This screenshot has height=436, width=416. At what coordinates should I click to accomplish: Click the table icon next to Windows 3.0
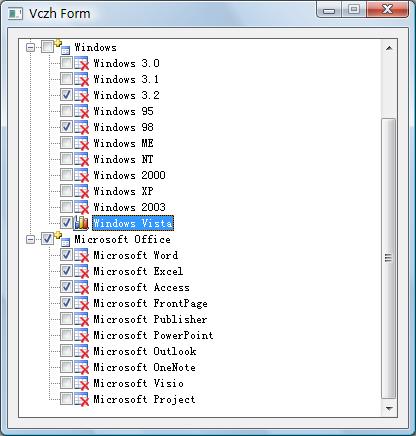[81, 63]
